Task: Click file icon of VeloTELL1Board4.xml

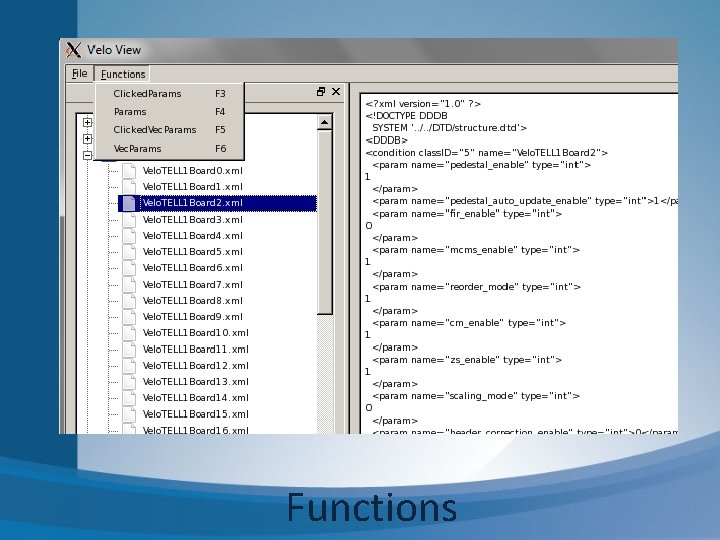Action: [129, 236]
